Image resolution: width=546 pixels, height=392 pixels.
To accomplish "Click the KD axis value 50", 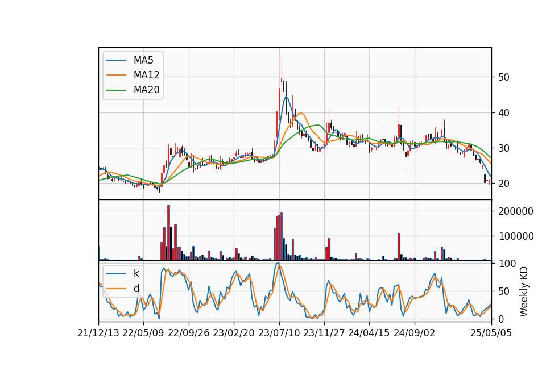I will coord(504,291).
